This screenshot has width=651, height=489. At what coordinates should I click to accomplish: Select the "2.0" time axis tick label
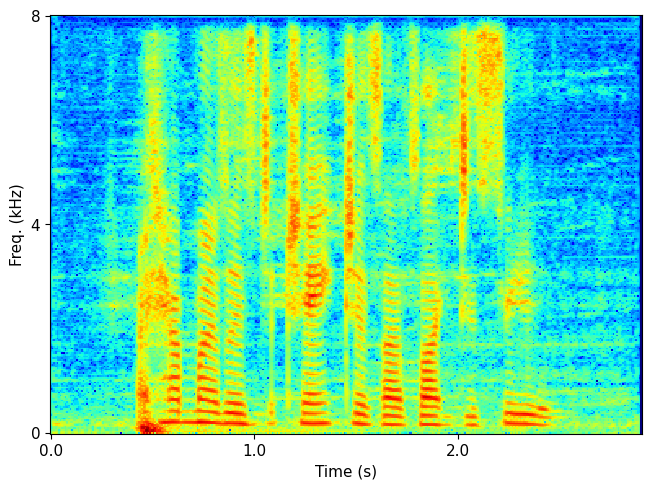click(x=458, y=450)
